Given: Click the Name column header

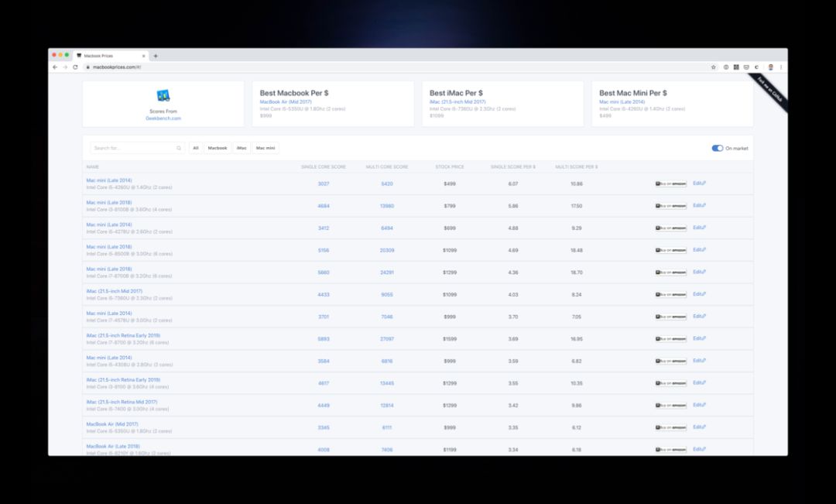Looking at the screenshot, I should [93, 167].
